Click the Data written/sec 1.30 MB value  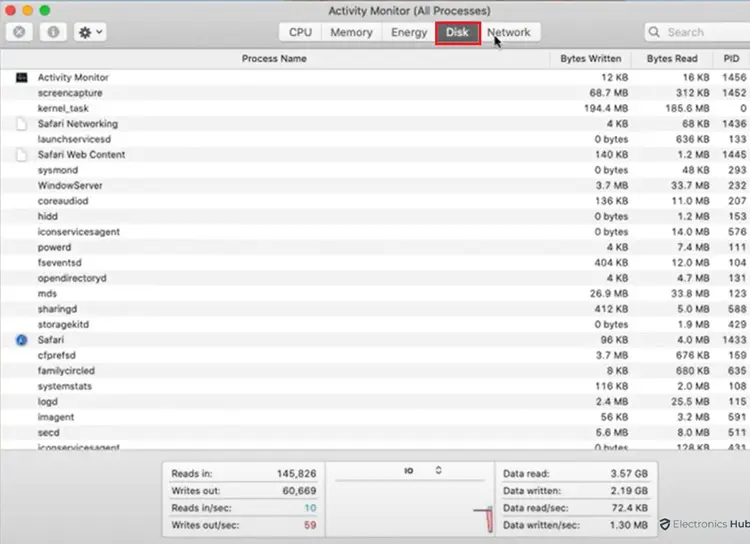click(629, 525)
